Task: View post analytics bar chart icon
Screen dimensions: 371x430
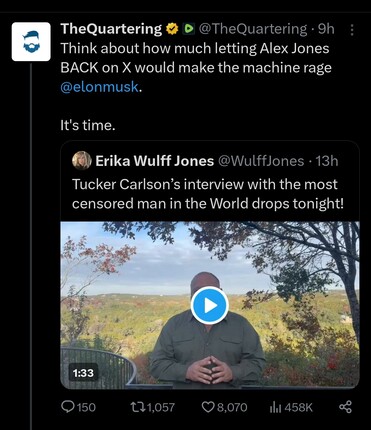Action: click(275, 407)
